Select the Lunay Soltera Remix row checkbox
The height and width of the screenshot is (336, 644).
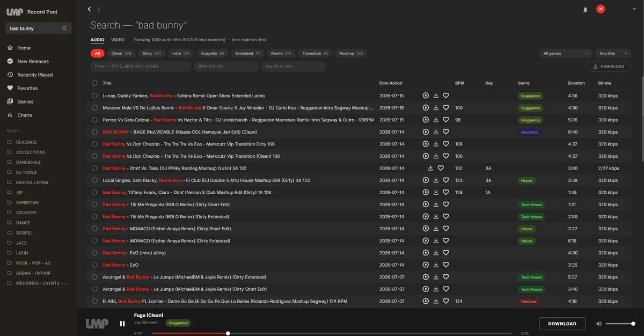point(94,96)
